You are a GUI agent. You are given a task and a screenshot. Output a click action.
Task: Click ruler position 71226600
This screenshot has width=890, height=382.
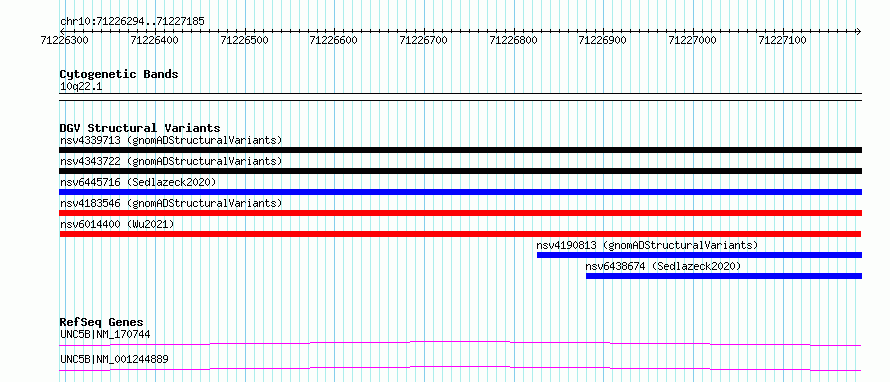tap(334, 40)
